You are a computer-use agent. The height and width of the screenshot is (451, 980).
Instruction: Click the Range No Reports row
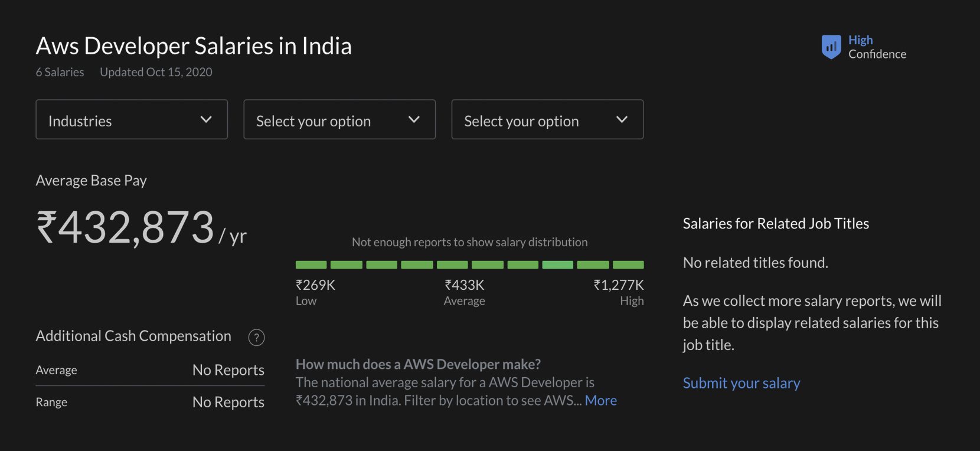pyautogui.click(x=150, y=402)
